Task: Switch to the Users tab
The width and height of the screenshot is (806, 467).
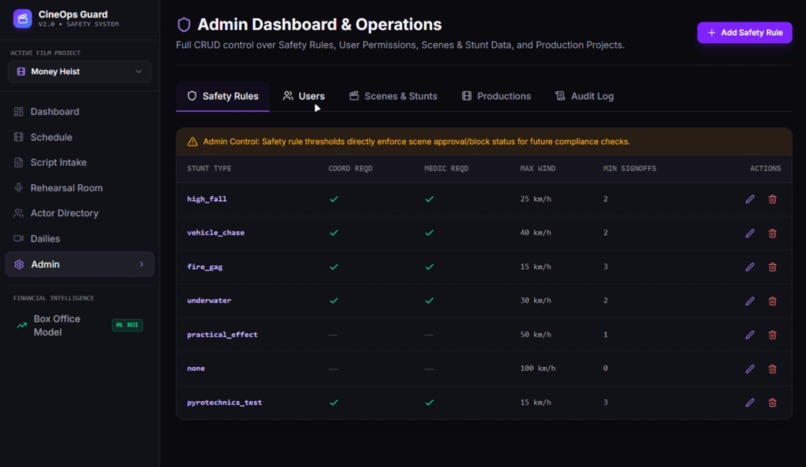Action: 304,96
